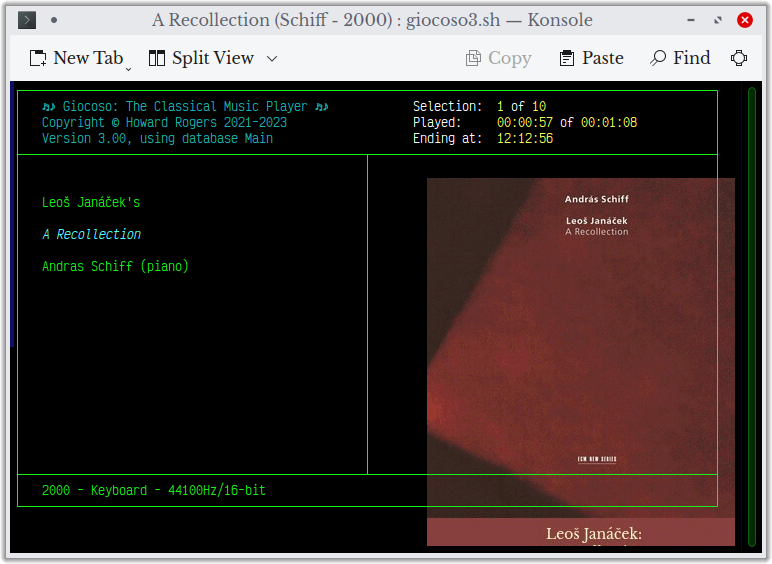Click the "Leoš Janáček's" composer line

pos(91,203)
